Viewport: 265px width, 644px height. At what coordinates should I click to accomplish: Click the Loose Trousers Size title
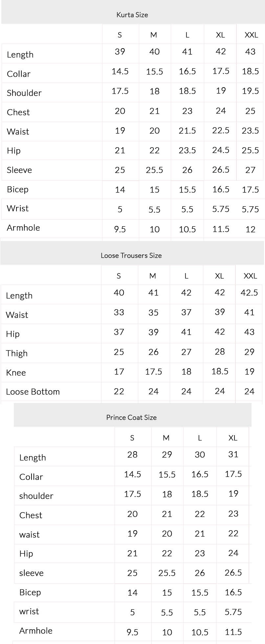coord(131,255)
